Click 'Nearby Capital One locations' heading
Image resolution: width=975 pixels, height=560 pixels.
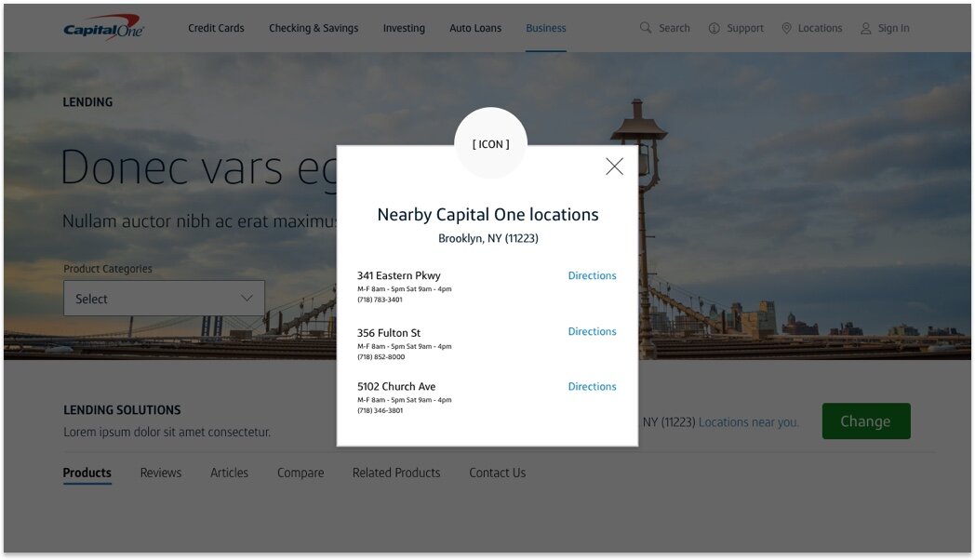pos(487,215)
